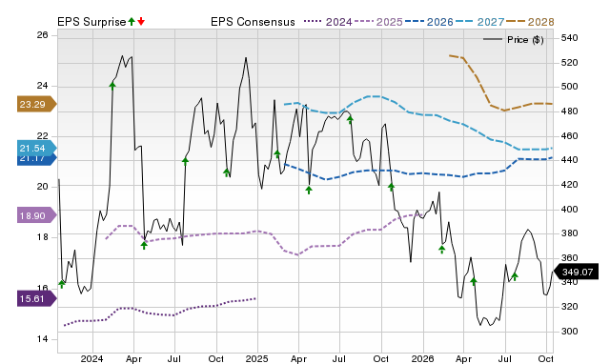Screen dimensions: 610x364
Task: Click the 20 label on the left EPS axis
Action: 42,187
